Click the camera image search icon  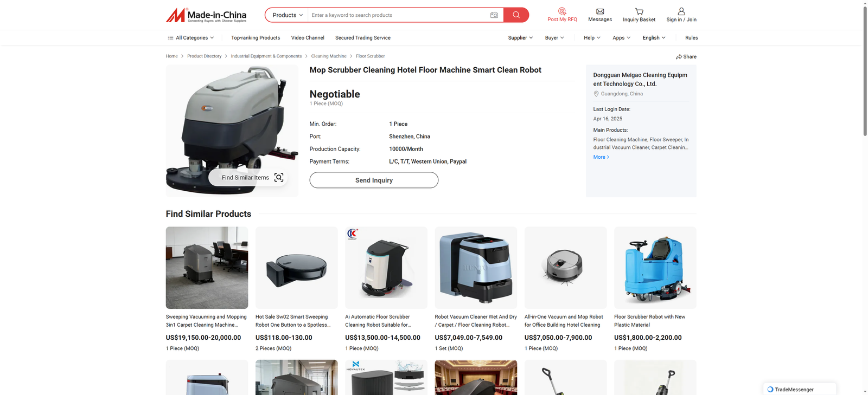click(494, 15)
